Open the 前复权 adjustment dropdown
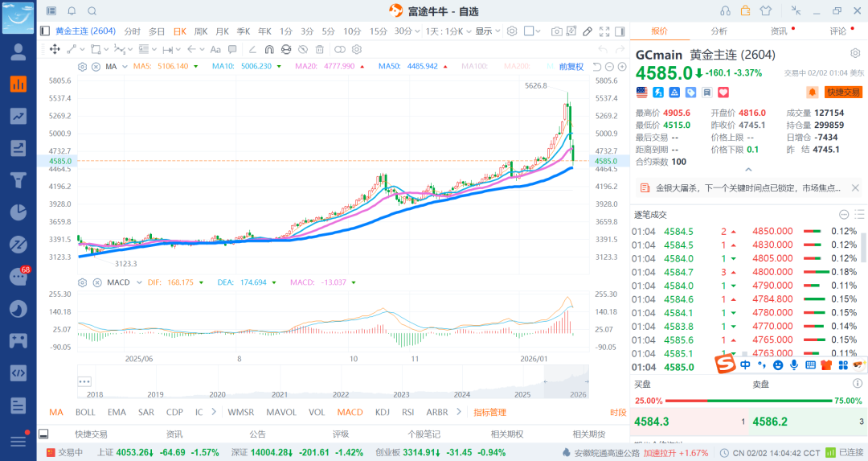 (571, 67)
